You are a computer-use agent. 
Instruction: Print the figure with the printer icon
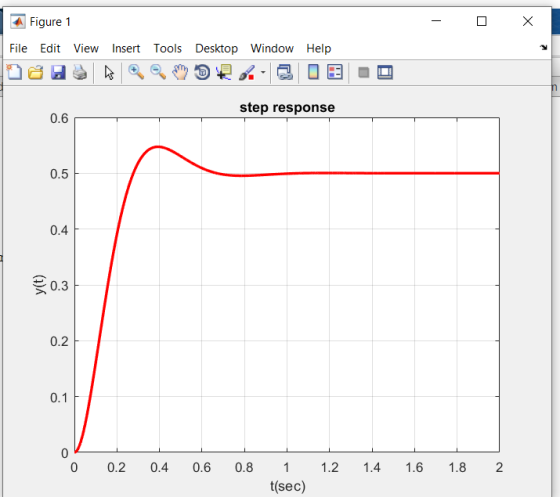(x=80, y=72)
